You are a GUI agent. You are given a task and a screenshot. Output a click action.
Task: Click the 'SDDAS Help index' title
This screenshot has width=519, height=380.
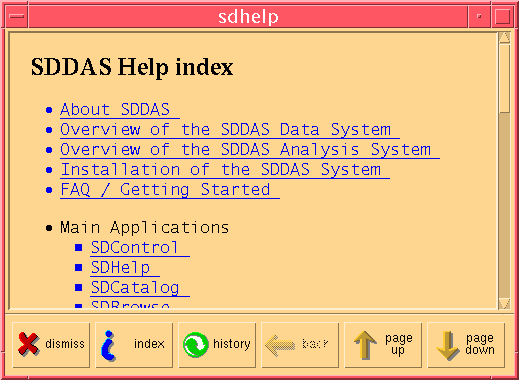(132, 67)
